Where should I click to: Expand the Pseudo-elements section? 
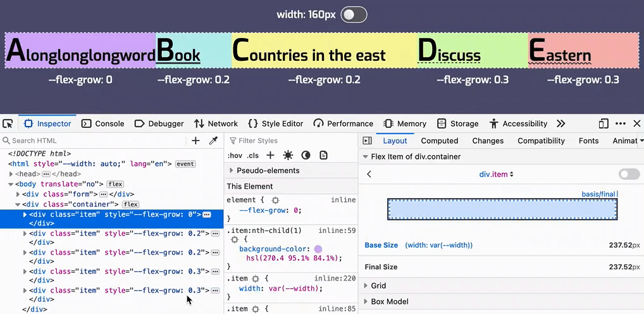point(232,170)
